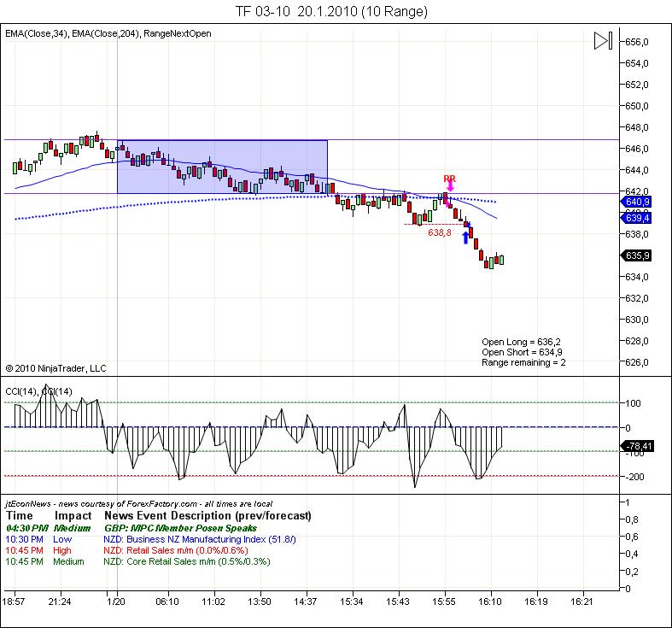Select the GBP MPC Member Posen Speaks row

pos(131,528)
